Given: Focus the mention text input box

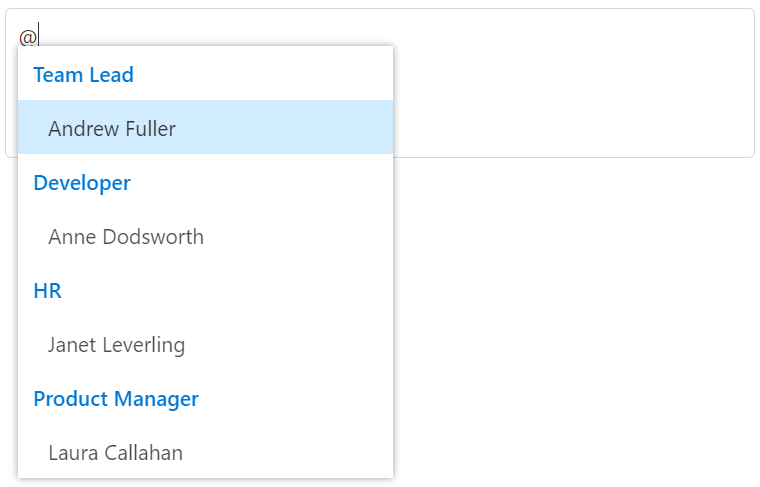Looking at the screenshot, I should (570, 80).
